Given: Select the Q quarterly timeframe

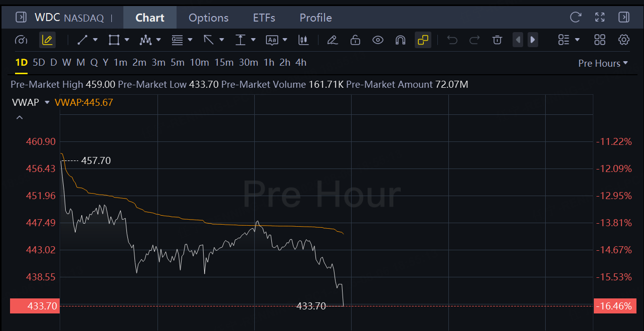Looking at the screenshot, I should [94, 63].
